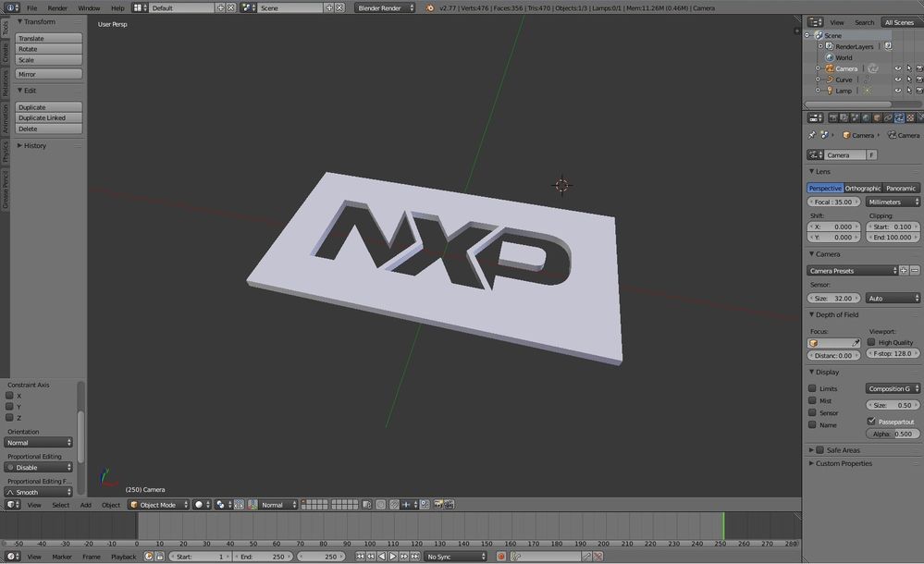924x564 pixels.
Task: Select the Camera object icon in outliner
Action: click(x=829, y=67)
